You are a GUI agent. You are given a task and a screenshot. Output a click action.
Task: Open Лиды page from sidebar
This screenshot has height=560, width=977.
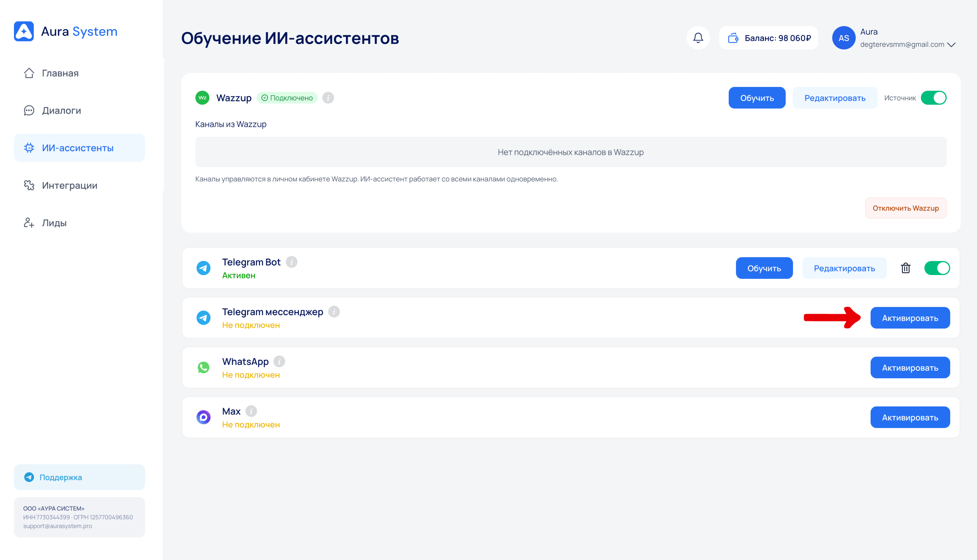point(54,223)
